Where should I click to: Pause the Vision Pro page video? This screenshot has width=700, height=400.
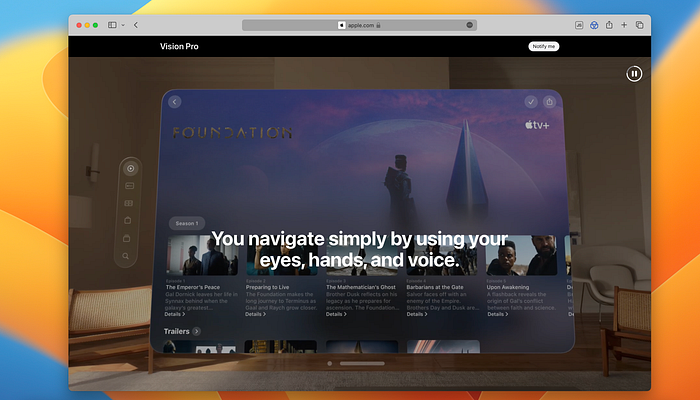[634, 74]
